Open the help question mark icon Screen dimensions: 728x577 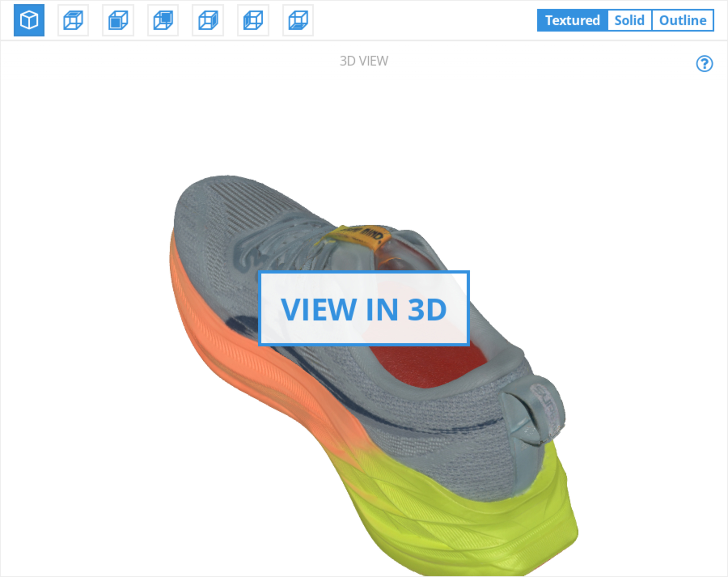click(x=704, y=64)
